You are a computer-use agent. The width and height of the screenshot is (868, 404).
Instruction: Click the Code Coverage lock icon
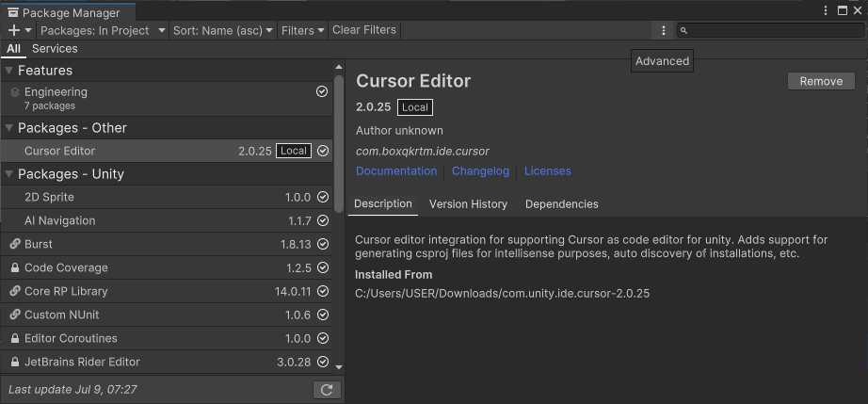[15, 267]
